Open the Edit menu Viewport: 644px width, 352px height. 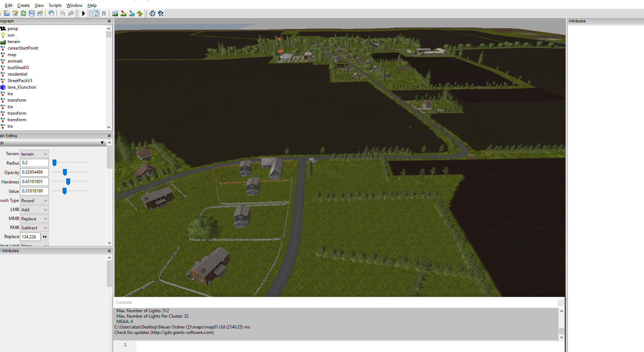[x=8, y=5]
